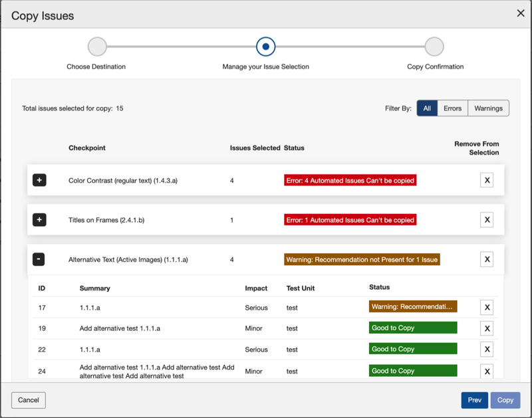
Task: Remove issue ID 24 from selection
Action: tap(487, 371)
